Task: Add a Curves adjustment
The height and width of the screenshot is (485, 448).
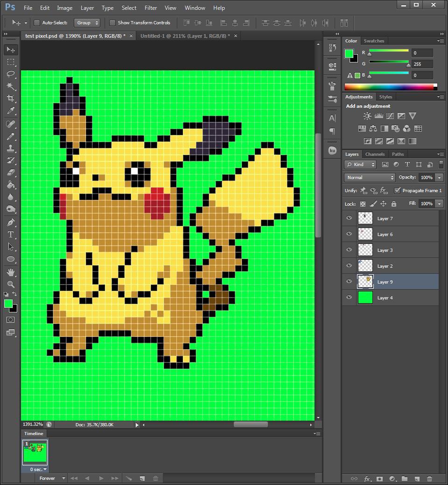Action: [390, 116]
